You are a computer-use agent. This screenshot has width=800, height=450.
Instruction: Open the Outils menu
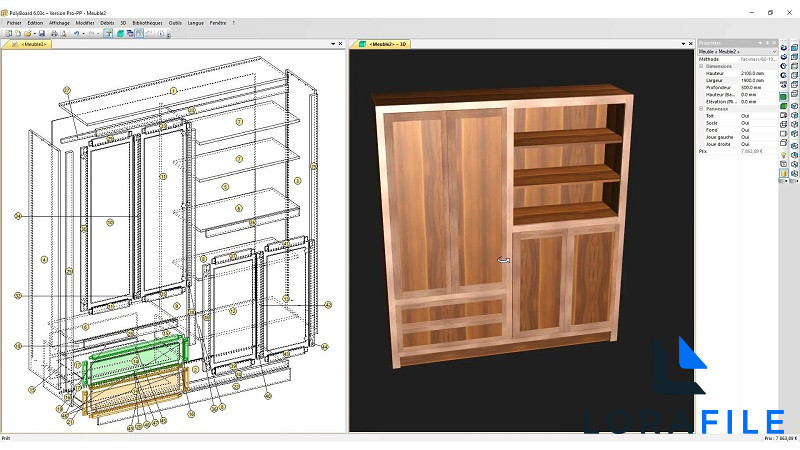(175, 23)
